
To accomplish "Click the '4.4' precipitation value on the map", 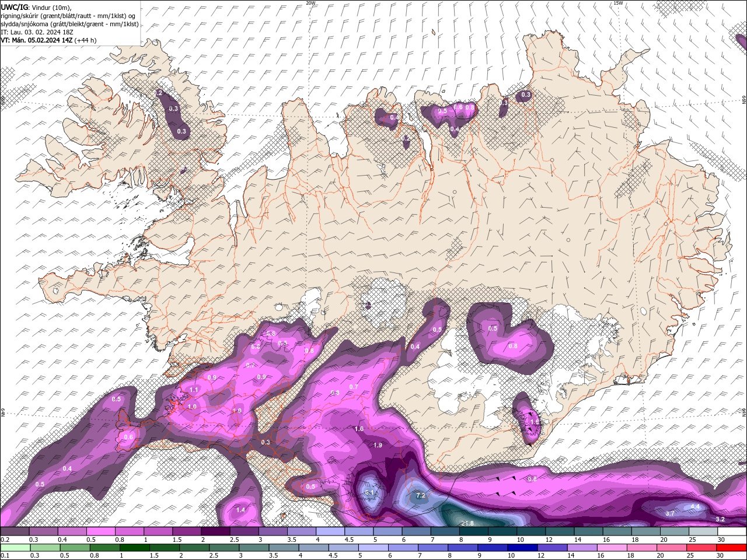I will (695, 506).
